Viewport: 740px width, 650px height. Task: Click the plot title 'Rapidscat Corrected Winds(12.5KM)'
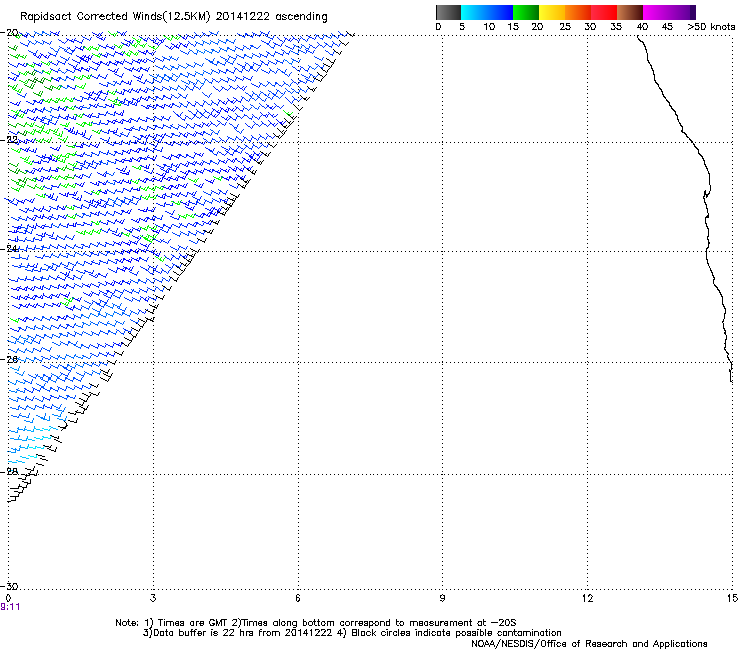[x=115, y=17]
